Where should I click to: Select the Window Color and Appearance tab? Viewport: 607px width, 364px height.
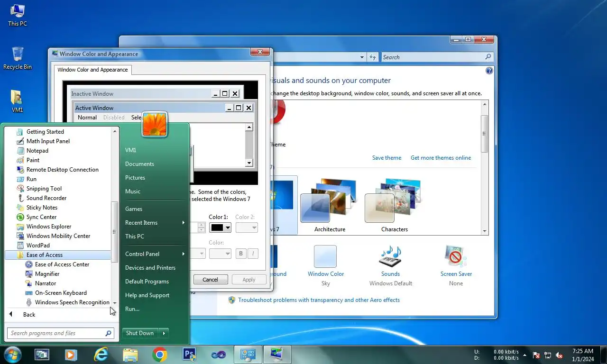(x=93, y=70)
